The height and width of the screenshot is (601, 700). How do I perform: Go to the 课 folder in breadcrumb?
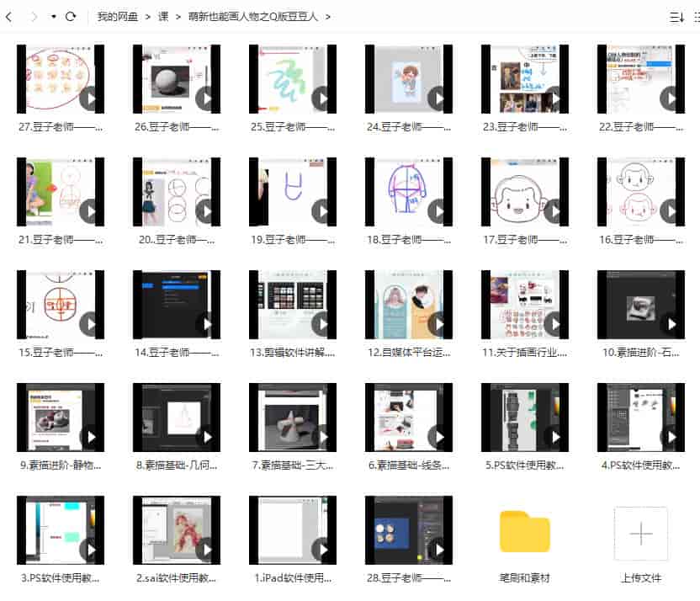[164, 16]
